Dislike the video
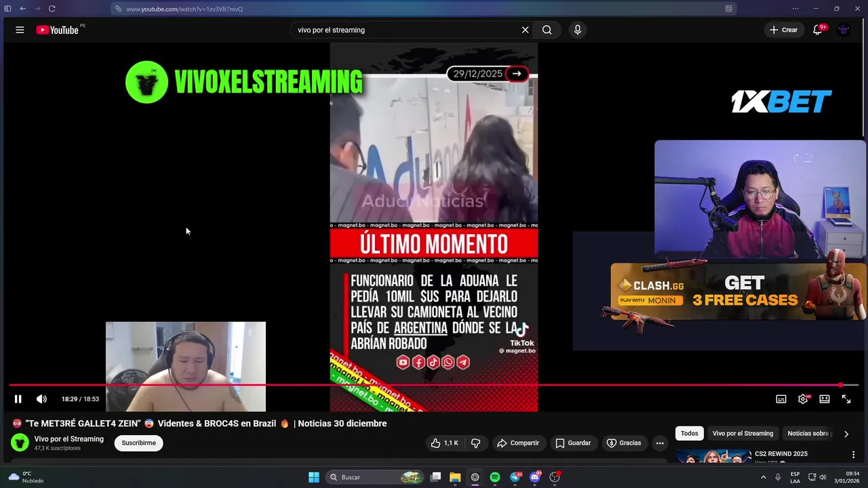Image resolution: width=868 pixels, height=488 pixels. click(x=476, y=443)
